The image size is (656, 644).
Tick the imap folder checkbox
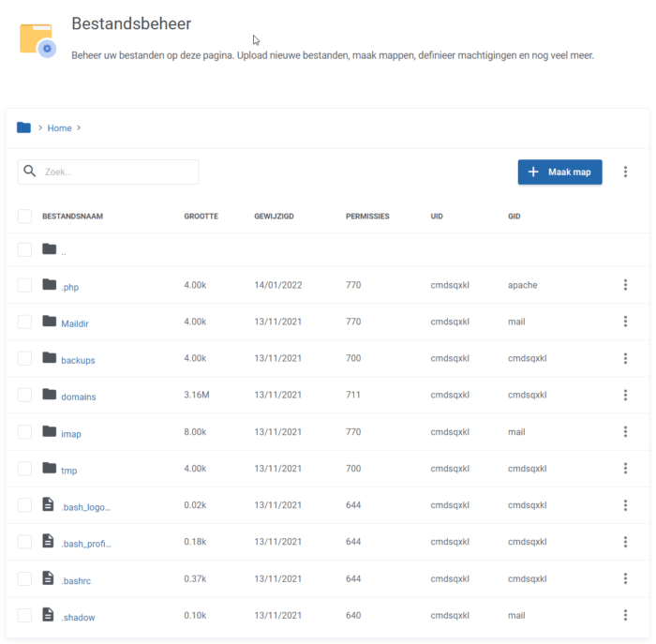(24, 432)
